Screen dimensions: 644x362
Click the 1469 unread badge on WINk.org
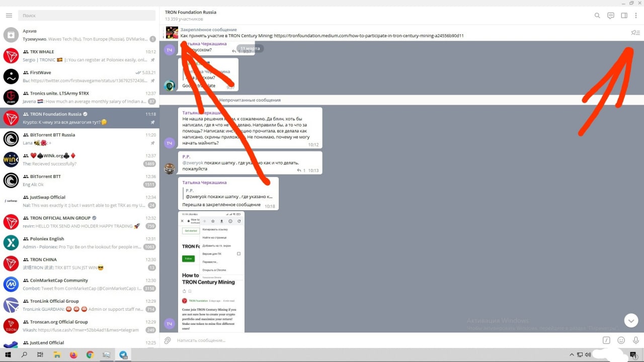149,163
